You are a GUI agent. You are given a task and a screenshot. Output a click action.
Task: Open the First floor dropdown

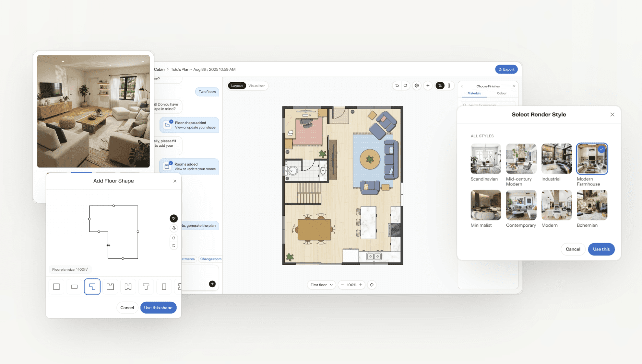click(x=321, y=285)
